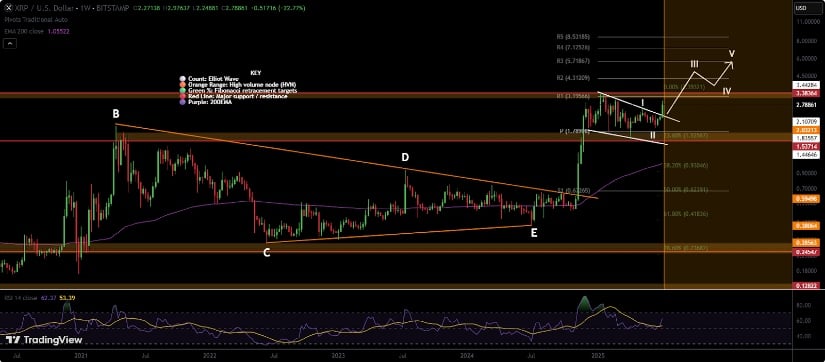The image size is (825, 362).
Task: Select the Elliott wave V label
Action: pyautogui.click(x=732, y=54)
